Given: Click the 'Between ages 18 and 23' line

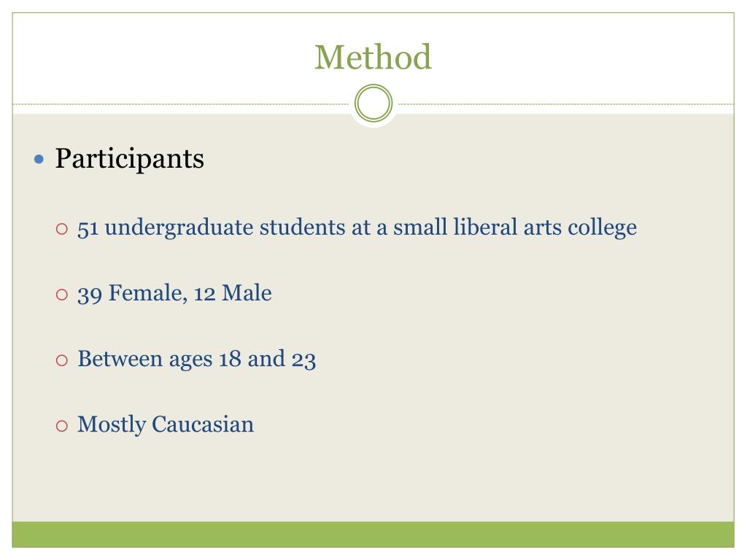Looking at the screenshot, I should tap(197, 359).
